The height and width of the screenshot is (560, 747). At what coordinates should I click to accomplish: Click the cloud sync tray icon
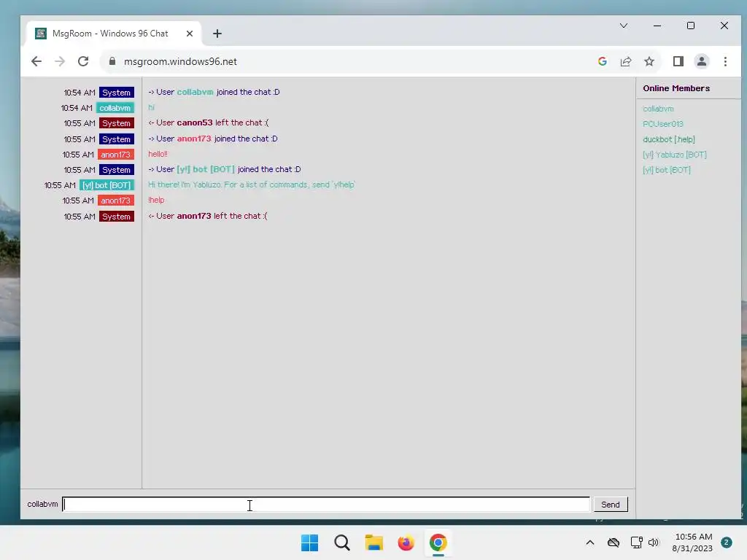[613, 542]
